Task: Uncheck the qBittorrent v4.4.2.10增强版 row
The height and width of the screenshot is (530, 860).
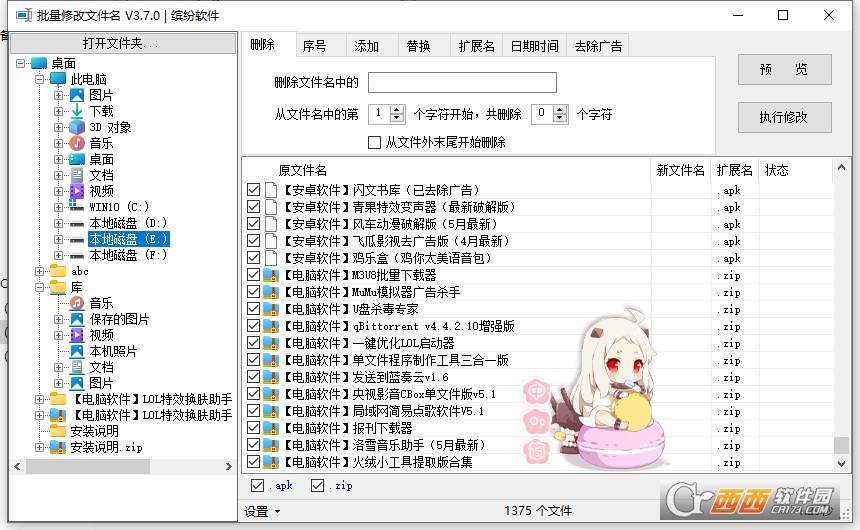Action: coord(253,326)
